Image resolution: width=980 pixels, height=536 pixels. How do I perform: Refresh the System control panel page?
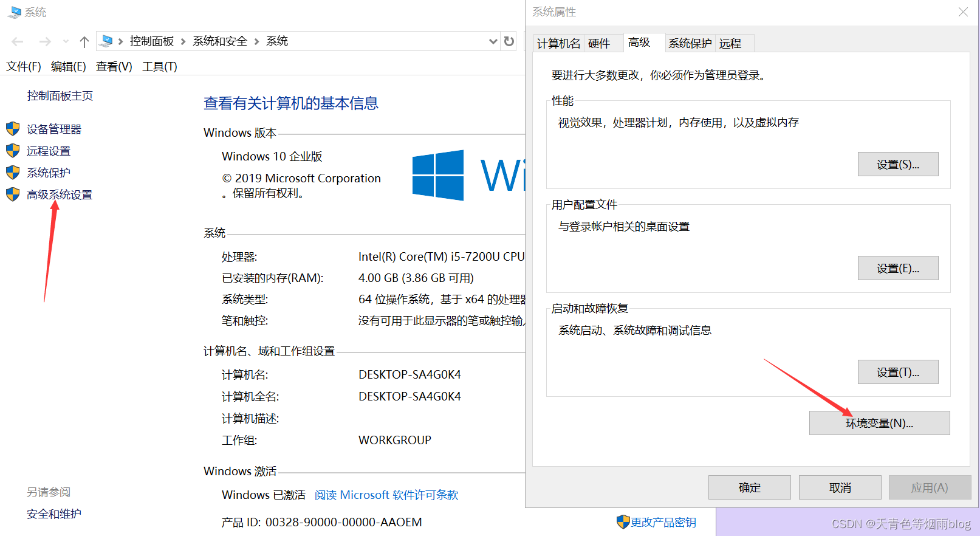point(509,41)
